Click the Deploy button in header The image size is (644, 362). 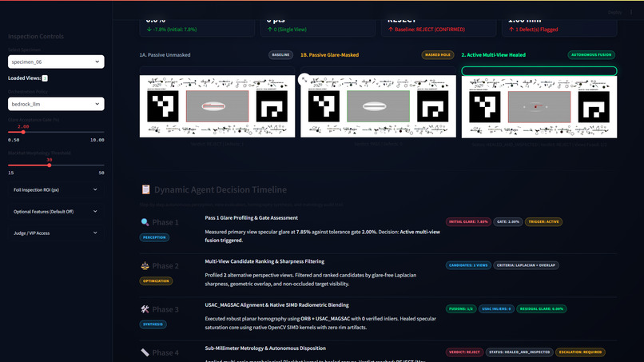click(x=615, y=12)
